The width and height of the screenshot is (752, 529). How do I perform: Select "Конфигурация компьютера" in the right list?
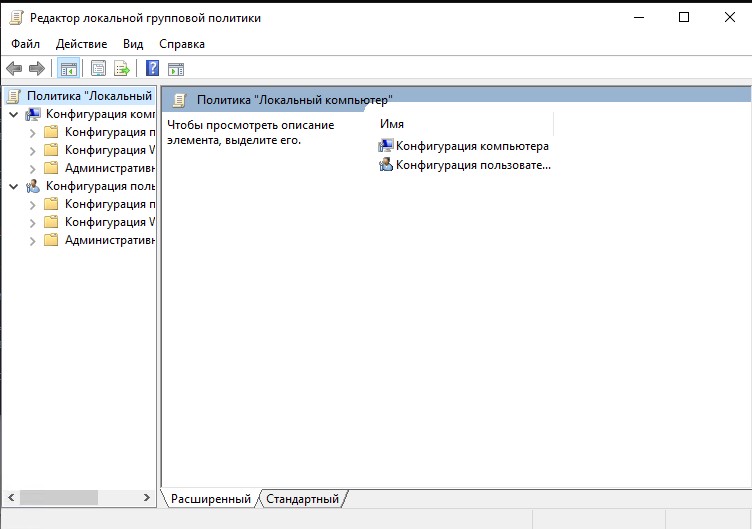[x=471, y=146]
